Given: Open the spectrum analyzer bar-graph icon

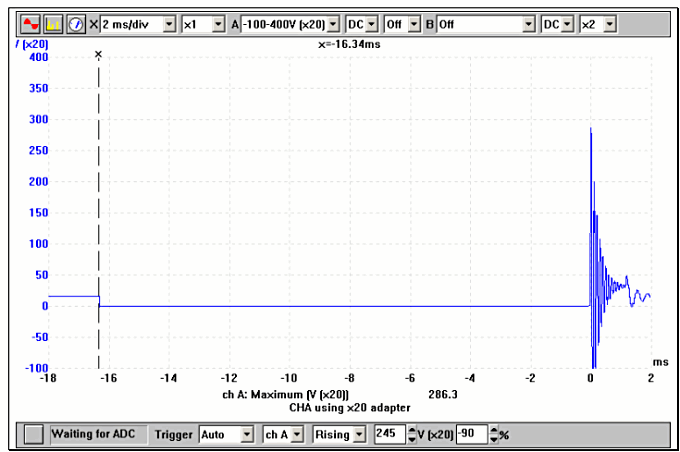Looking at the screenshot, I should [54, 23].
